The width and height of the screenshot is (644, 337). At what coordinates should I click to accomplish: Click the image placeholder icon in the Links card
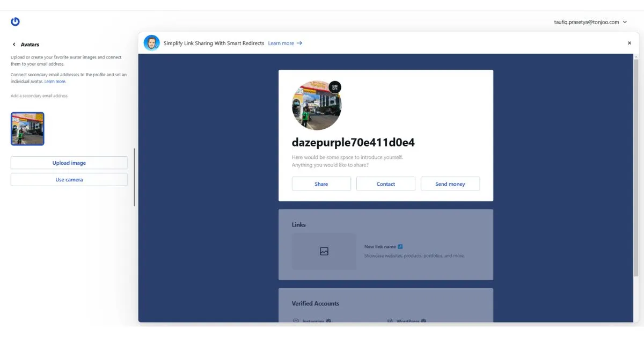pos(324,251)
